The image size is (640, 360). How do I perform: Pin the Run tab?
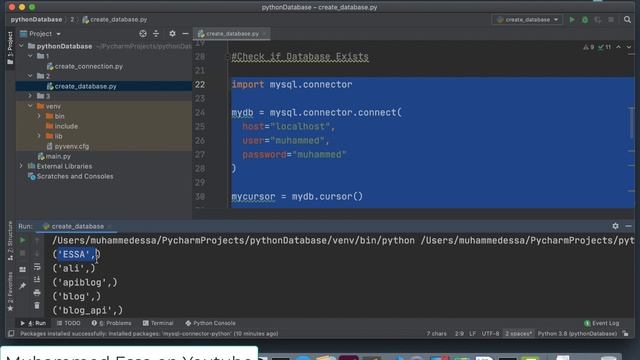23,286
